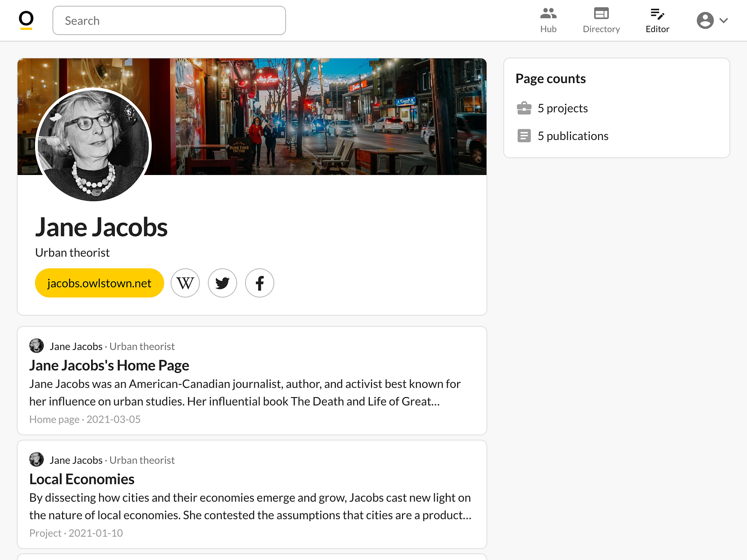Click the Local Economies card description text

click(x=251, y=506)
